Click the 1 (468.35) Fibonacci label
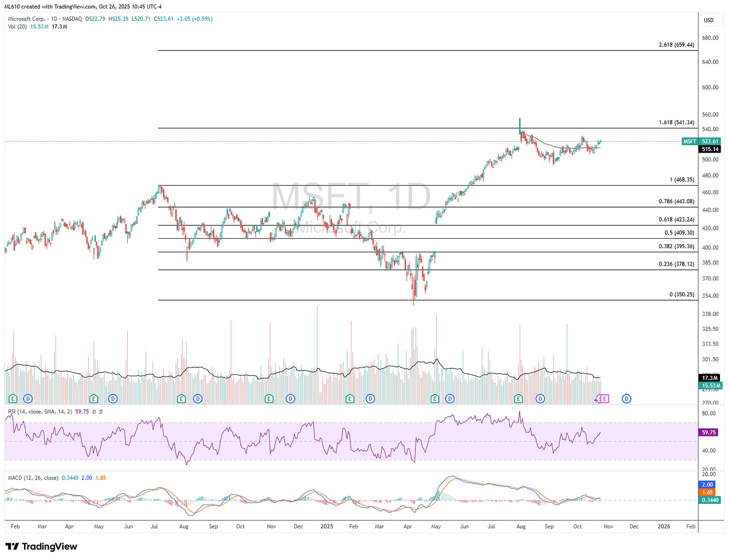This screenshot has height=560, width=729. tap(682, 180)
